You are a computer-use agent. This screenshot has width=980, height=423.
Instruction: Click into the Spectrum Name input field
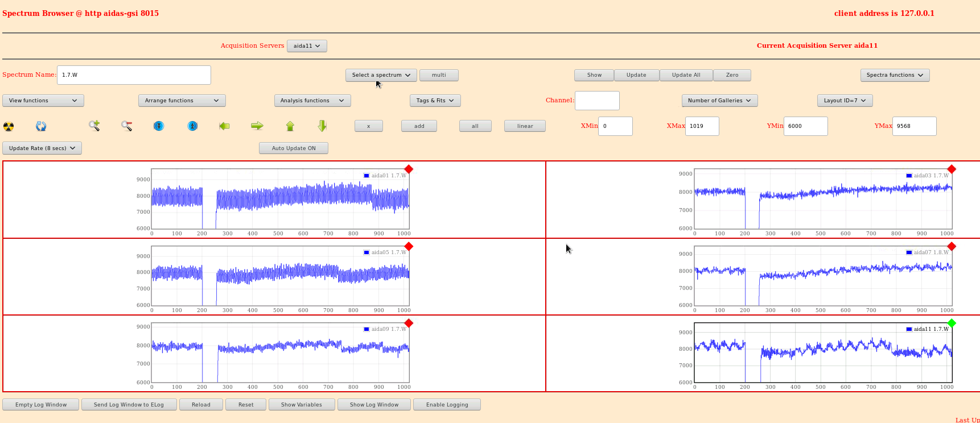pyautogui.click(x=134, y=75)
